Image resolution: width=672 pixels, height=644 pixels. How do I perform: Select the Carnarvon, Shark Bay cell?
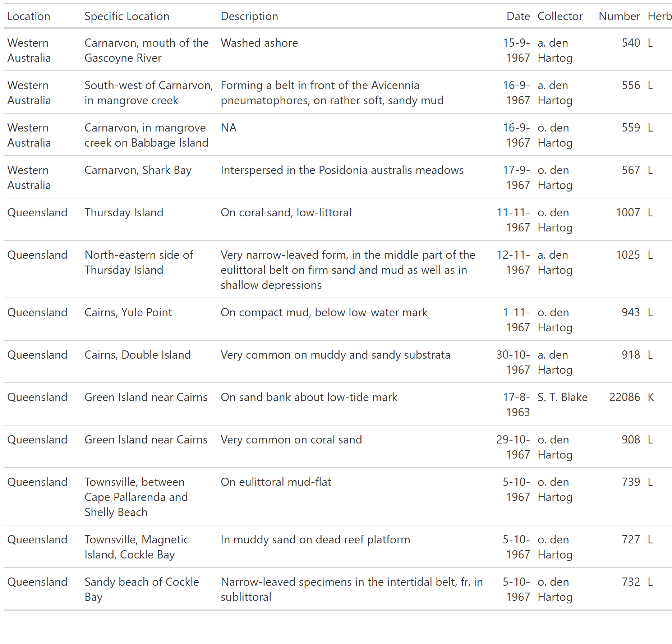(138, 170)
